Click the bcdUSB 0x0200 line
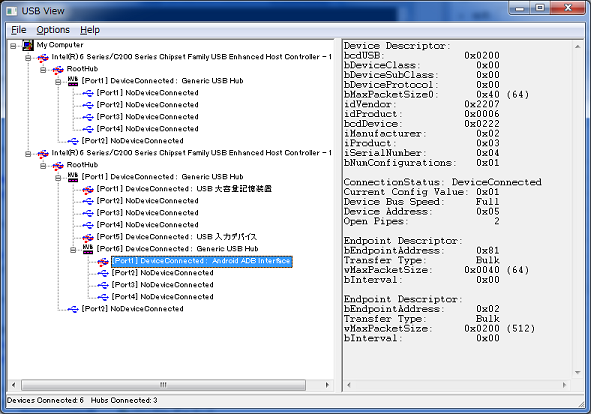The height and width of the screenshot is (414, 591). click(x=421, y=55)
